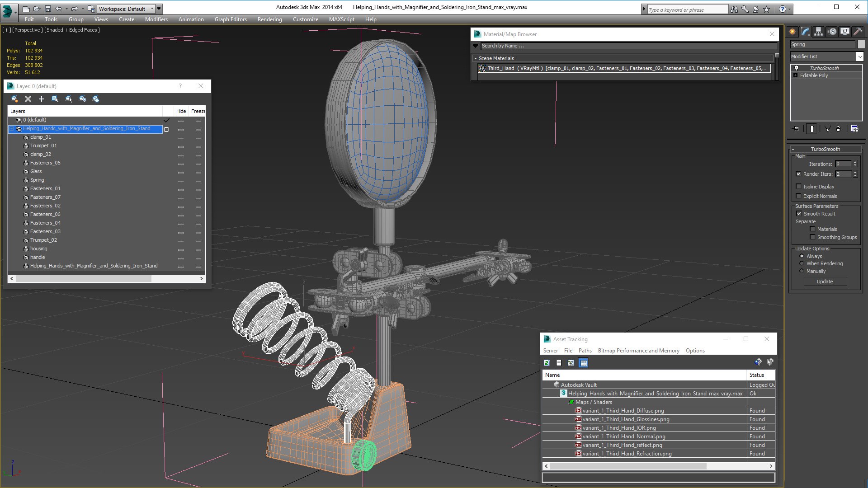Image resolution: width=868 pixels, height=488 pixels.
Task: Hide or unhide all layers
Action: click(82, 99)
